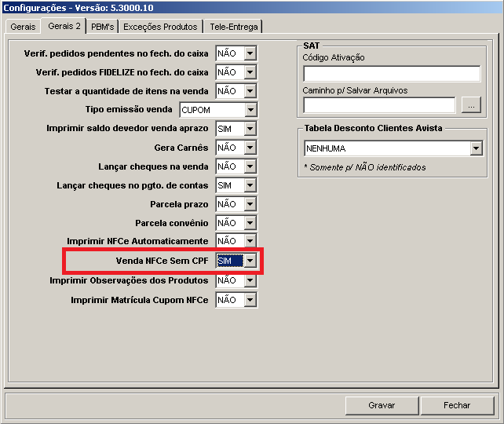Expand Verif. pedidos FIDELIZE dropdown
The image size is (504, 424).
pos(250,72)
